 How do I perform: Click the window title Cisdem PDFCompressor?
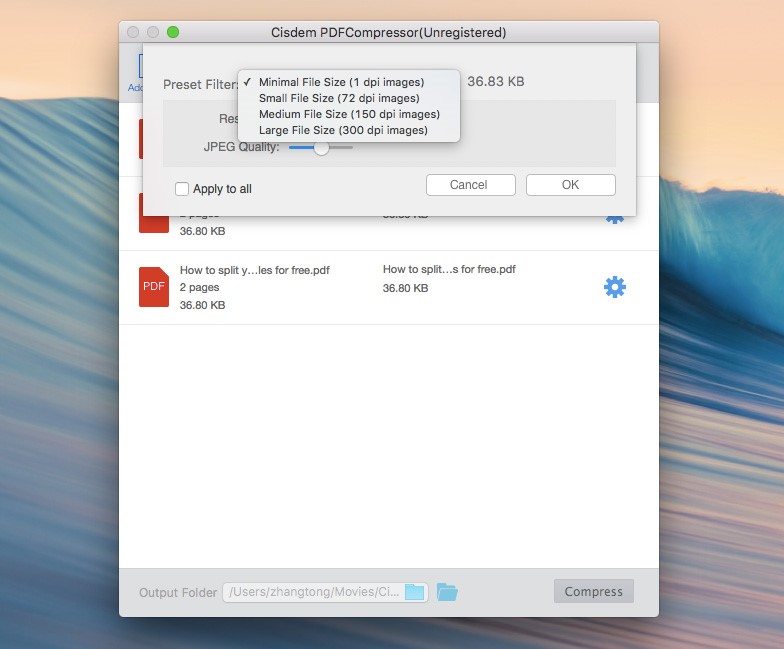click(x=388, y=32)
